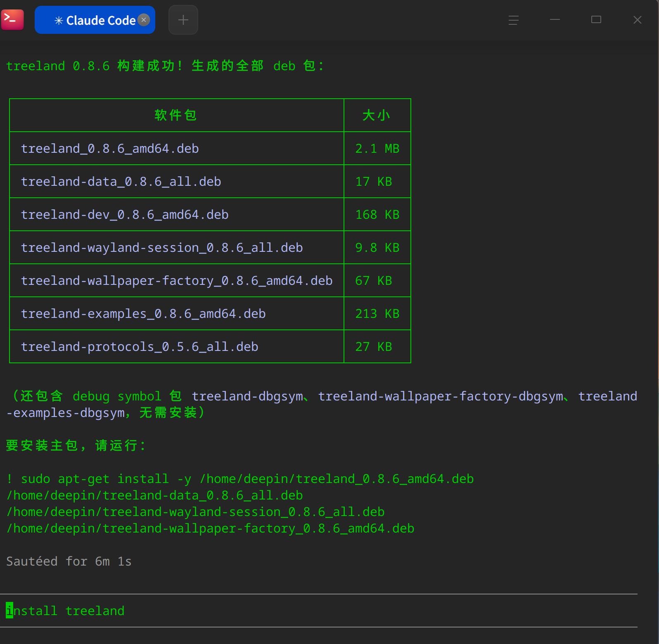Viewport: 659px width, 644px height.
Task: Click the '213 KB' size cell
Action: click(377, 314)
